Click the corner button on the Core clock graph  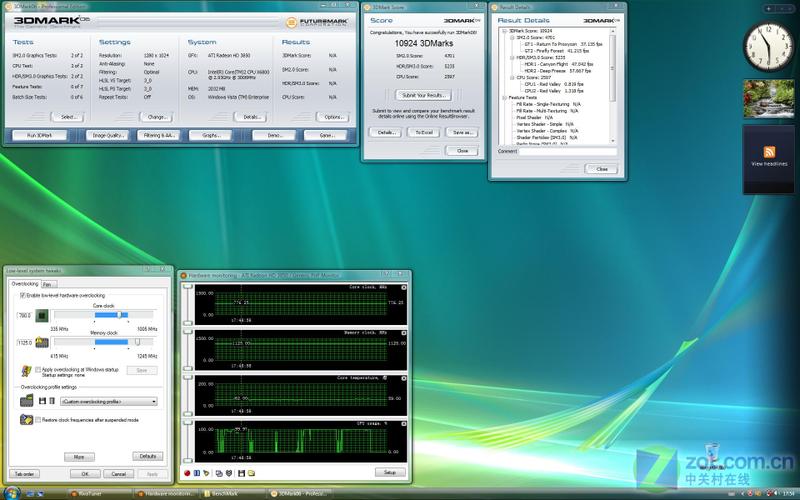(404, 288)
